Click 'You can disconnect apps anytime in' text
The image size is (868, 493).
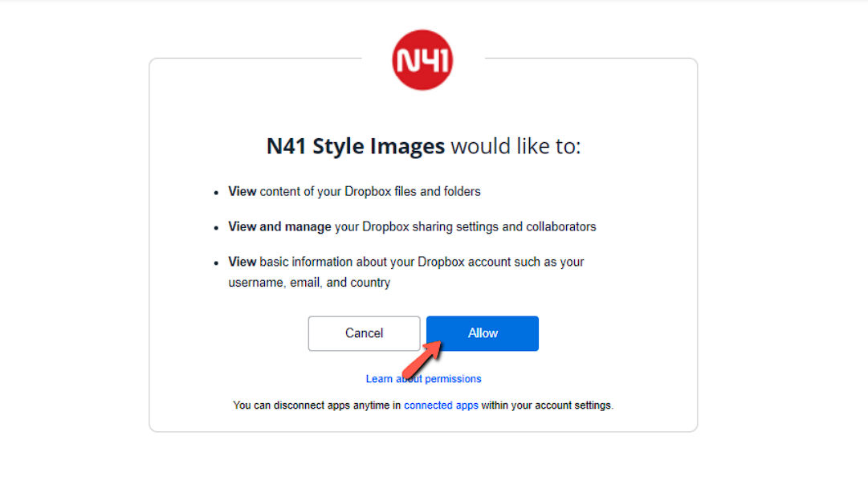tap(316, 405)
